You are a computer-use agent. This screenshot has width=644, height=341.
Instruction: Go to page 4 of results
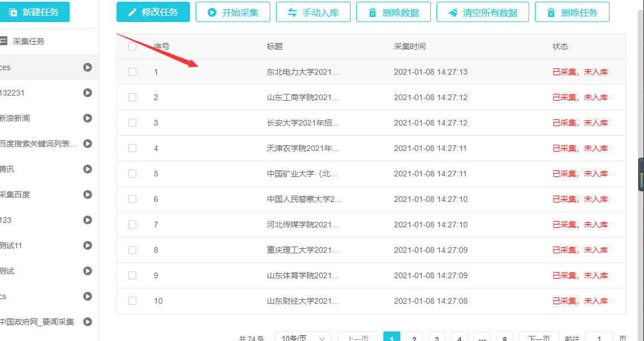pyautogui.click(x=460, y=337)
